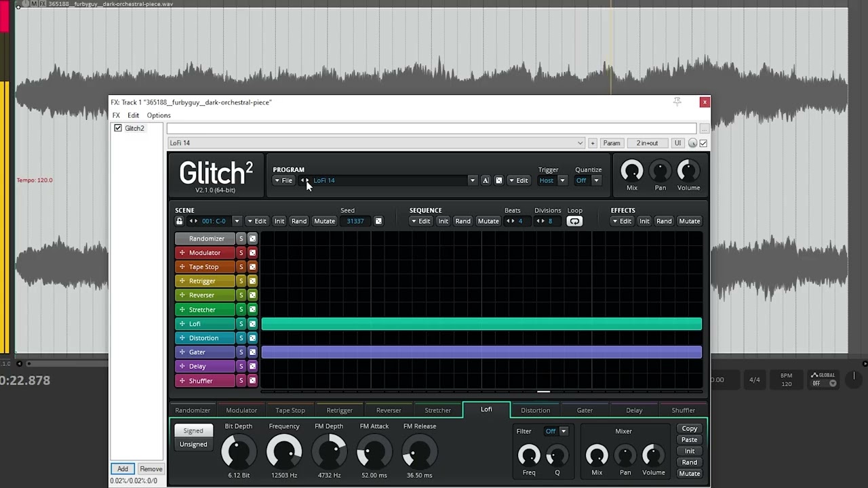Select the Unsigned bit mode
Viewport: 868px width, 488px height.
[193, 445]
